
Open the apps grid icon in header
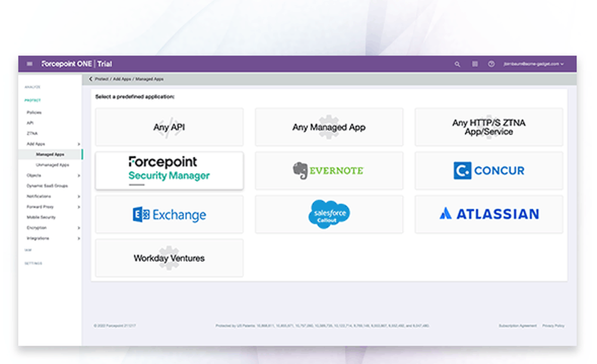point(475,64)
